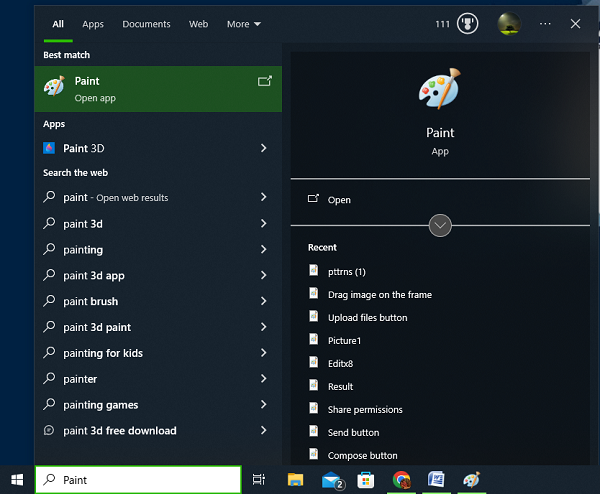Expand the 'paint 3d app' suggestion arrow

(x=264, y=275)
